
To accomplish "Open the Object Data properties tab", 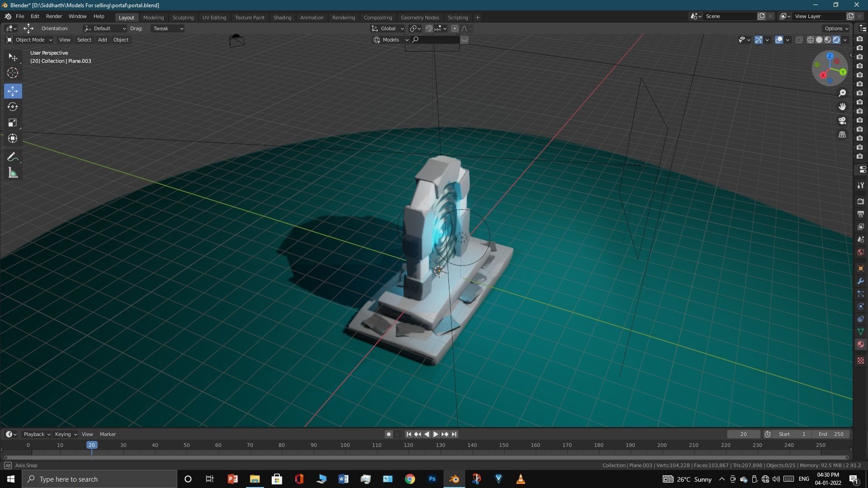I will pos(861,332).
